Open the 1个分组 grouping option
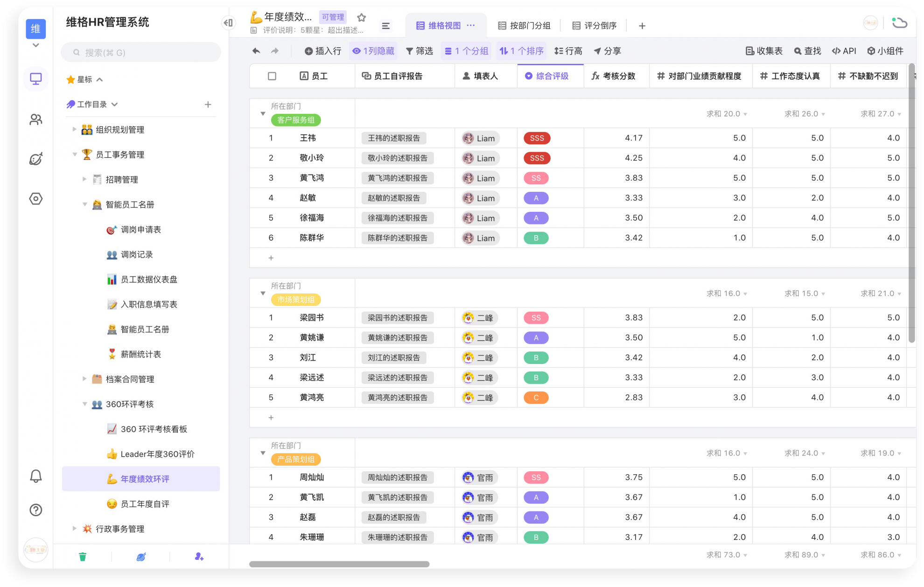The height and width of the screenshot is (587, 924). tap(466, 51)
